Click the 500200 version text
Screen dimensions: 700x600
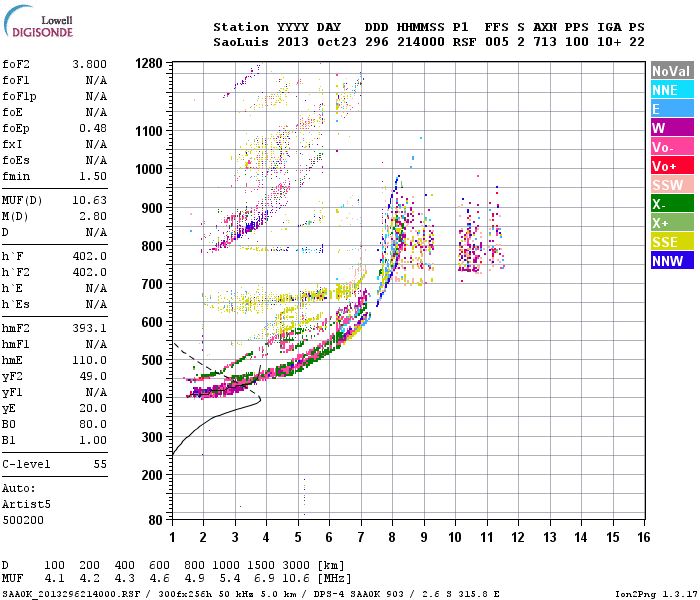(23, 521)
